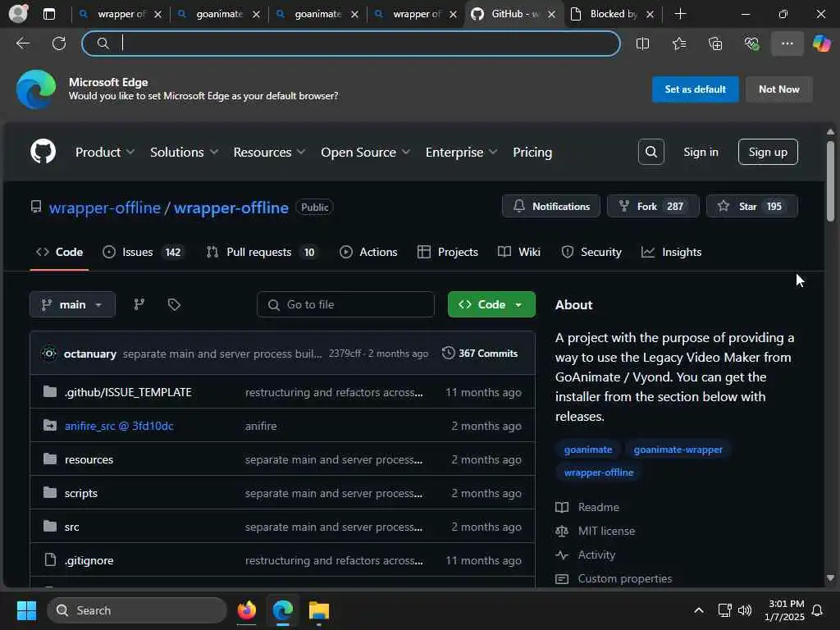Open the Readme link in About
Viewport: 840px width, 630px height.
598,507
